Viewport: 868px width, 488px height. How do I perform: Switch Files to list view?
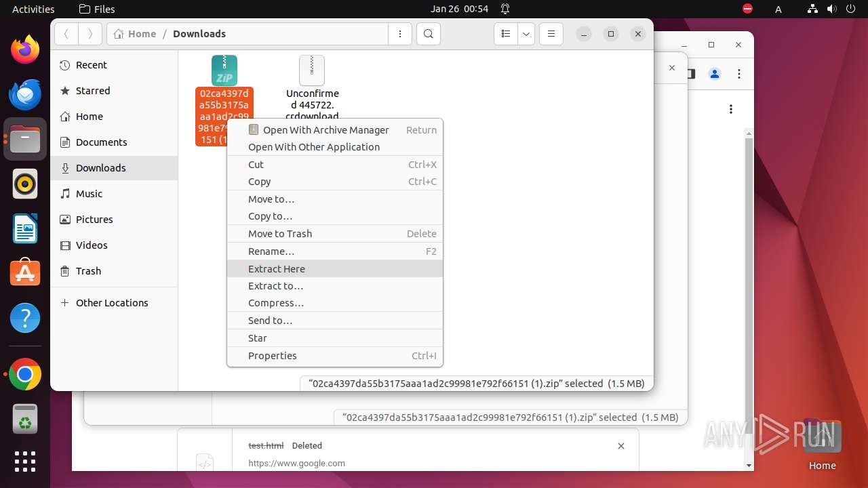click(x=506, y=34)
